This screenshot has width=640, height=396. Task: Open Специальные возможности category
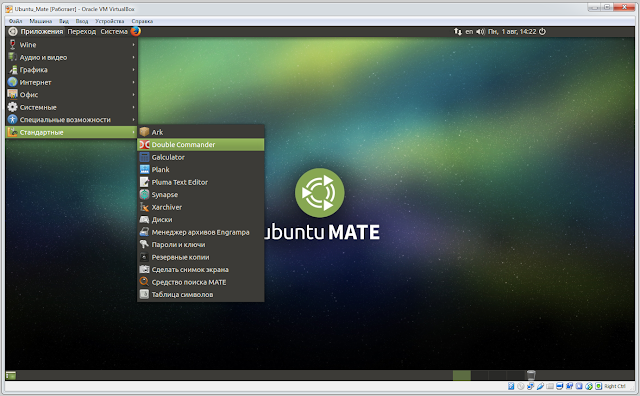(x=72, y=120)
